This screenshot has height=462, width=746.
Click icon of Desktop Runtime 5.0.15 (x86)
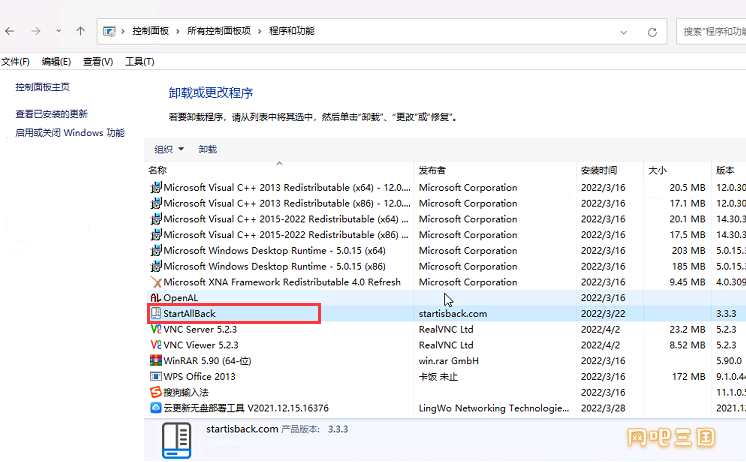pos(156,266)
